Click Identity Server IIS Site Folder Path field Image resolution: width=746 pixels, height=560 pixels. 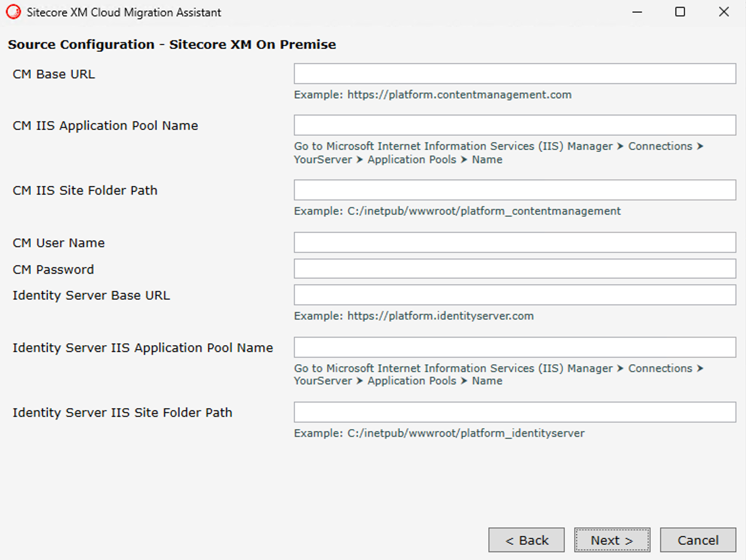coord(515,412)
